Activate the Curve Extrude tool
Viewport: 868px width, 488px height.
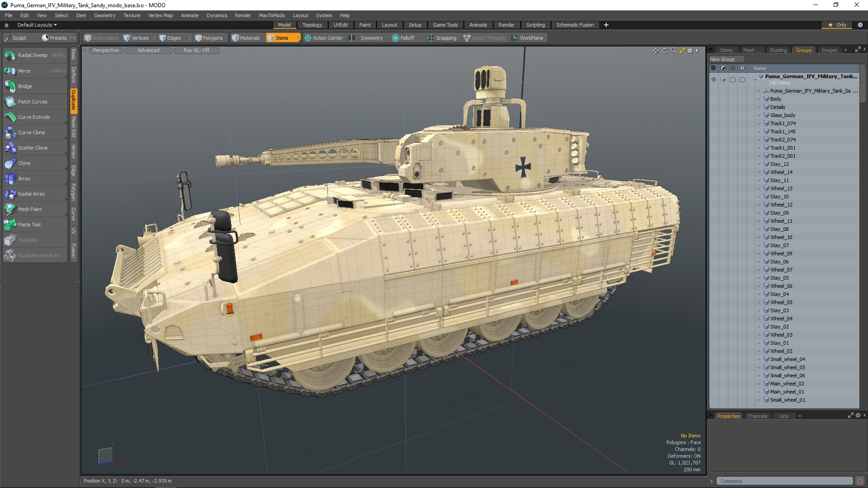(35, 117)
